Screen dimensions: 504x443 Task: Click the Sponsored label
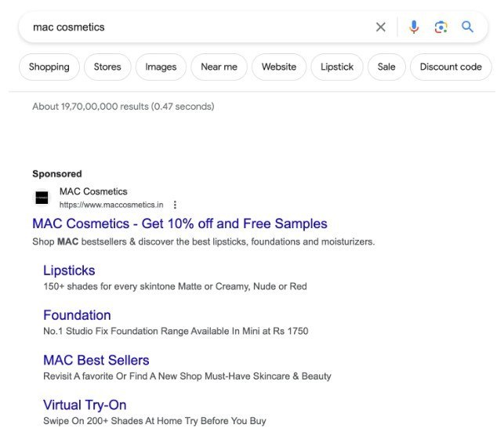(x=57, y=174)
